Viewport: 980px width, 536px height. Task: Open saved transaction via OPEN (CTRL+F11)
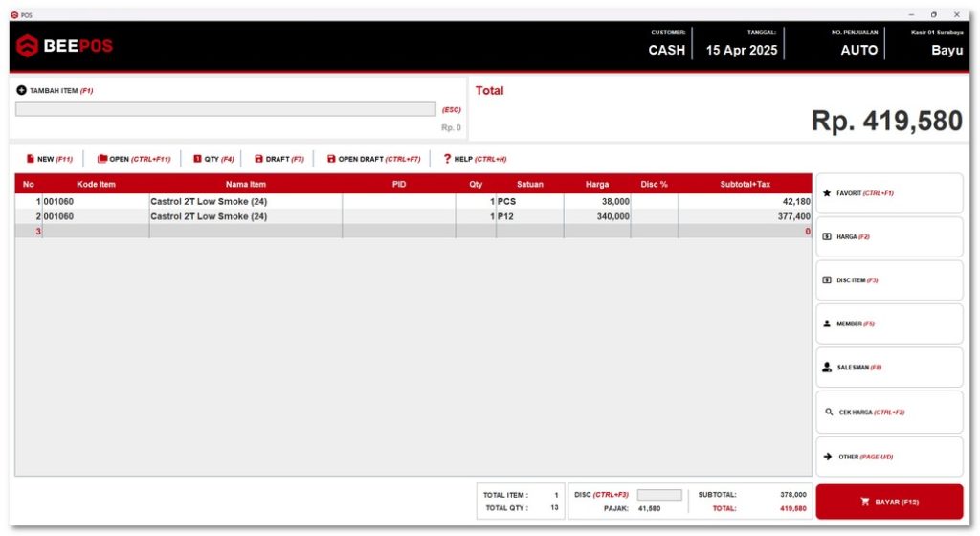[x=134, y=159]
